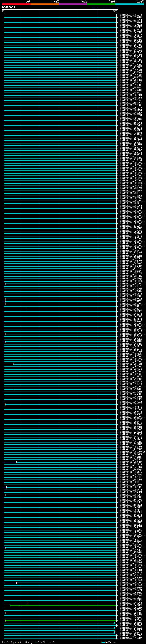146x644 pixels.
Task: Select label UniRef100_Q86ER3
Action: [x=131, y=311]
